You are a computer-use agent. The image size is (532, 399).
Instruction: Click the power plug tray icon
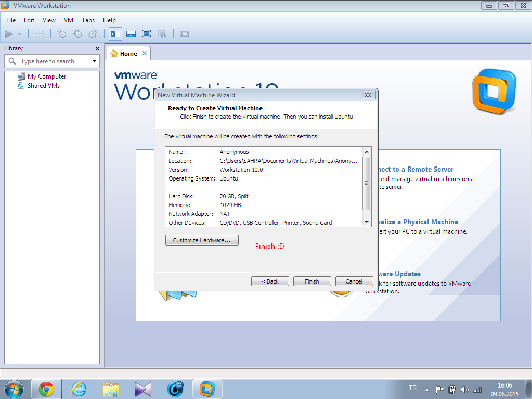pos(452,390)
